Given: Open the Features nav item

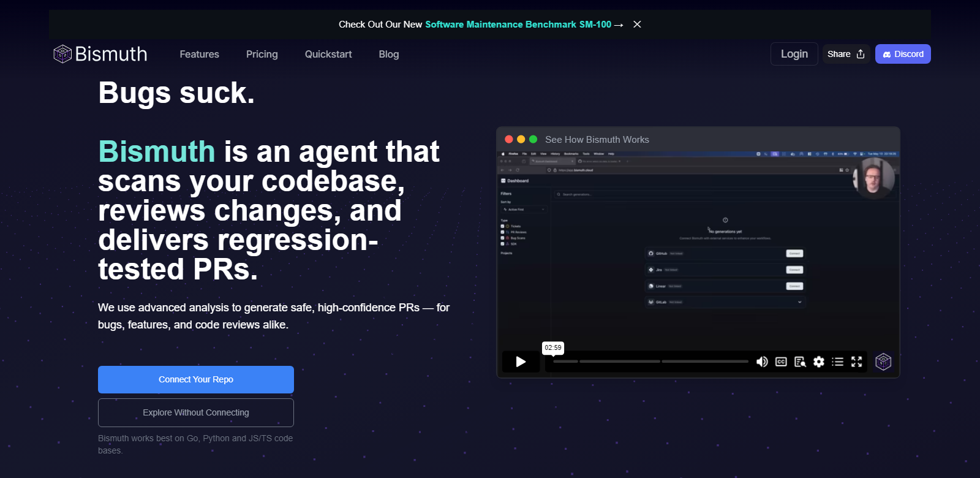Looking at the screenshot, I should point(199,54).
